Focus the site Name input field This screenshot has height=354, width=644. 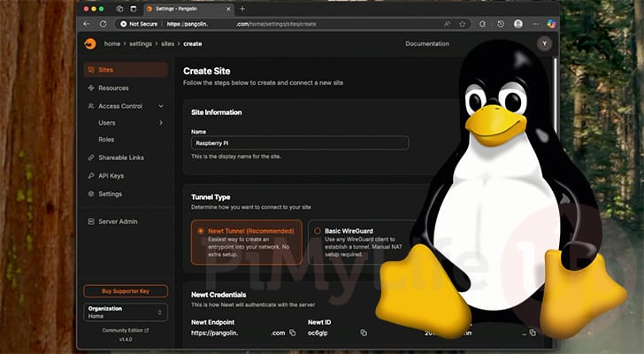(300, 142)
